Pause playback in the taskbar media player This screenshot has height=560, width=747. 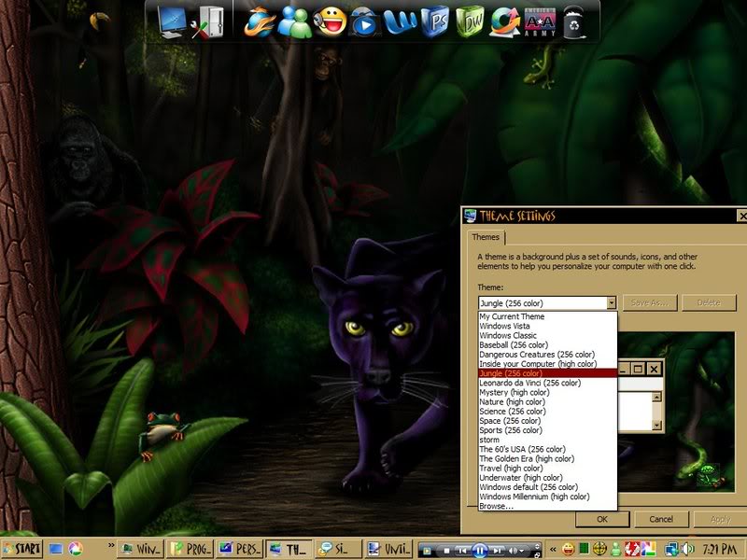[480, 551]
